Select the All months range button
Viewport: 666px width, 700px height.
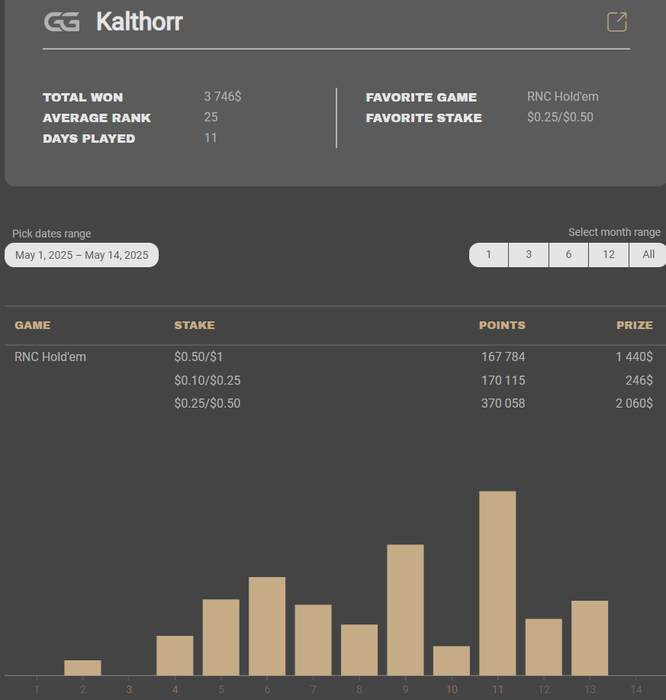click(x=648, y=254)
